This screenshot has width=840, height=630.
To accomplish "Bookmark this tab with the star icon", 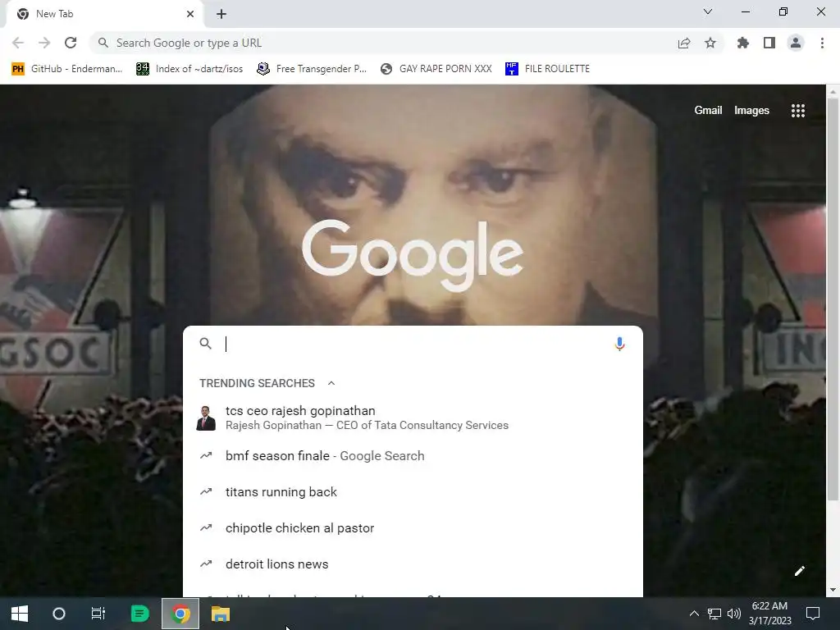I will point(710,43).
